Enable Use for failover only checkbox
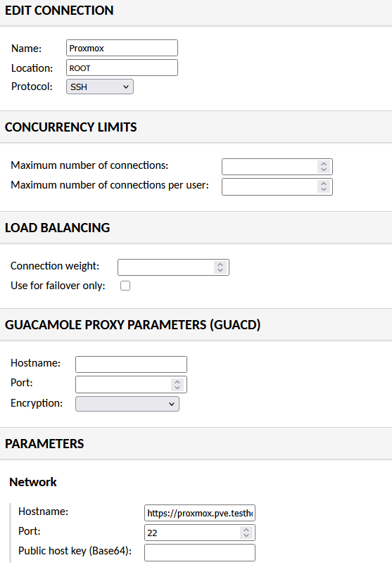The width and height of the screenshot is (392, 572). coord(125,286)
